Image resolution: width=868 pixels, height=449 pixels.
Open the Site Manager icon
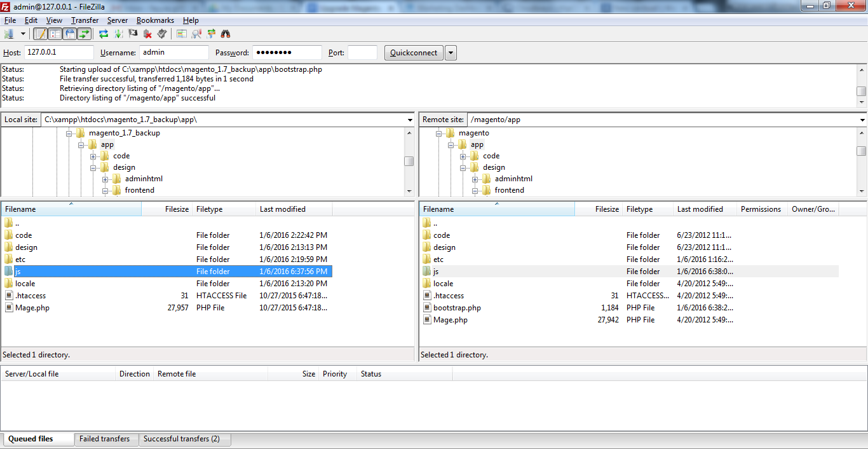pos(9,34)
